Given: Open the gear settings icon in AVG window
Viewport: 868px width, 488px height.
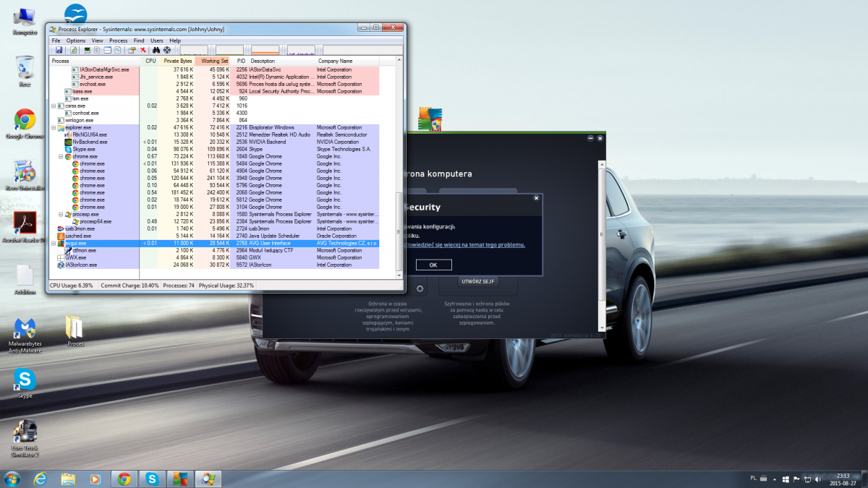Looking at the screenshot, I should [x=420, y=288].
